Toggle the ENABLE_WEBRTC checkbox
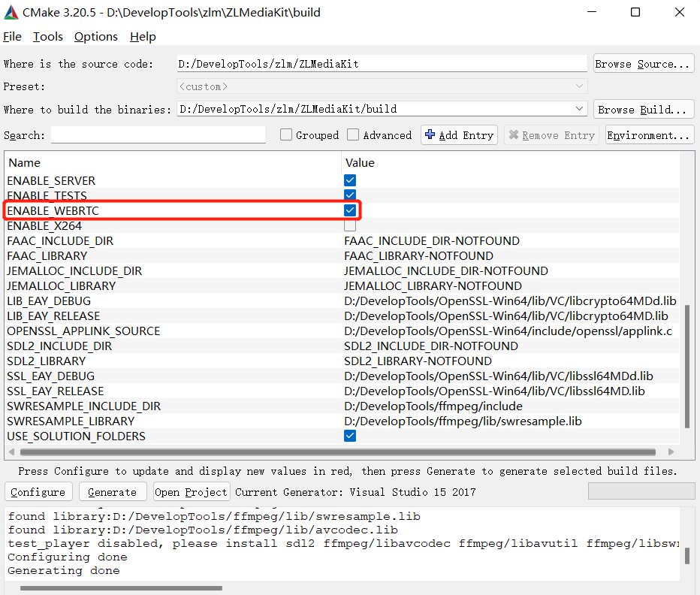 (x=350, y=210)
